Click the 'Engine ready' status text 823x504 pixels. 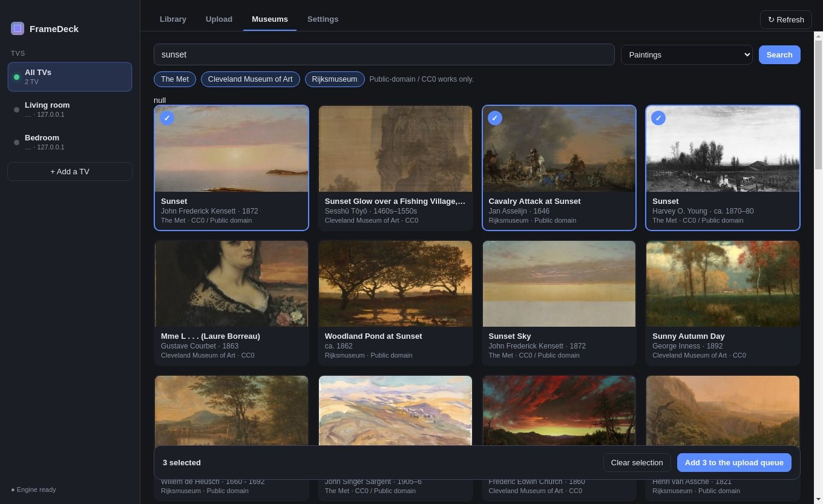(36, 489)
